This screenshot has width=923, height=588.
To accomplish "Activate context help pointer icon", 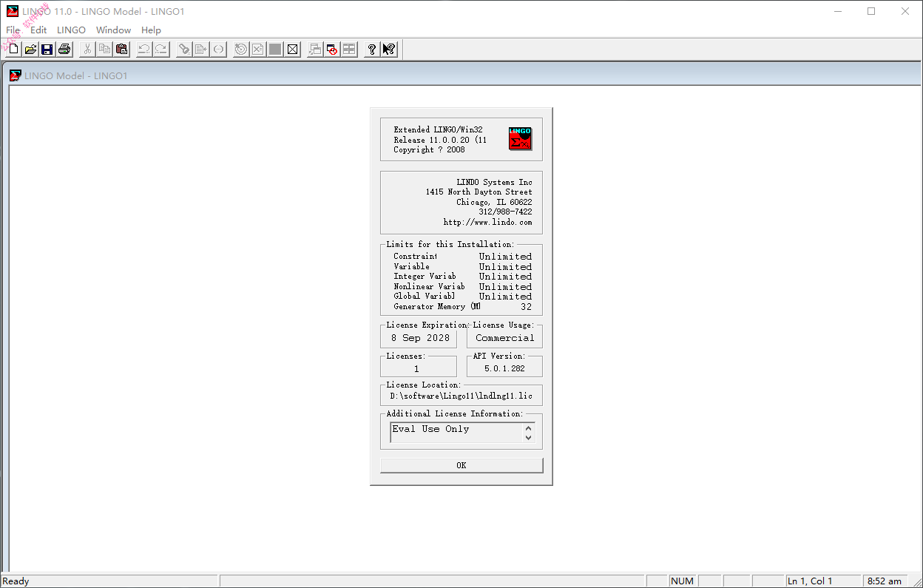I will click(x=389, y=50).
